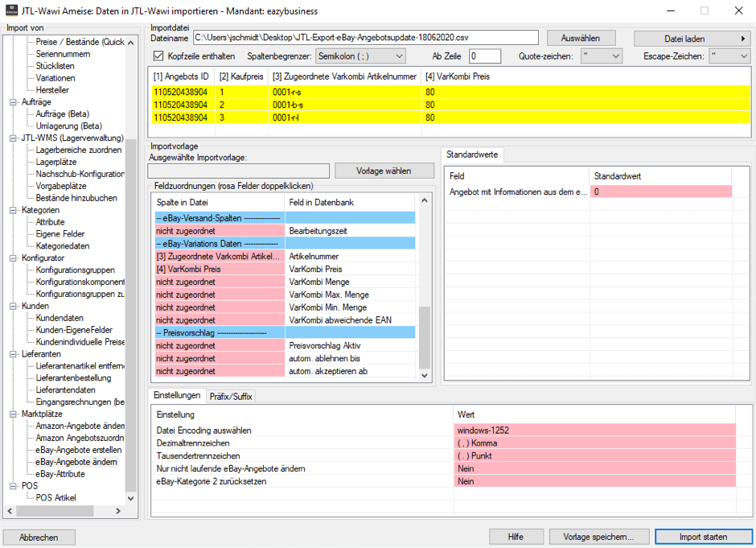This screenshot has height=548, width=756.
Task: Select Lieferantenbestellung in the tree
Action: point(73,378)
